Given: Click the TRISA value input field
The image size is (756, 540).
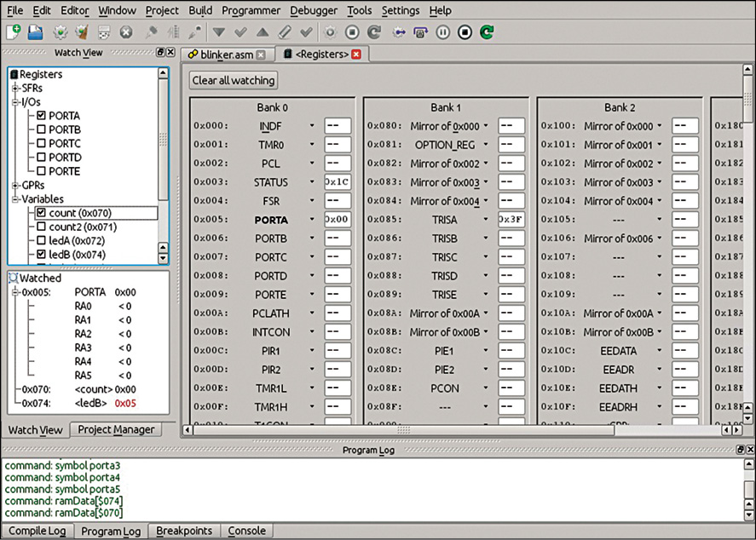Looking at the screenshot, I should pos(511,220).
